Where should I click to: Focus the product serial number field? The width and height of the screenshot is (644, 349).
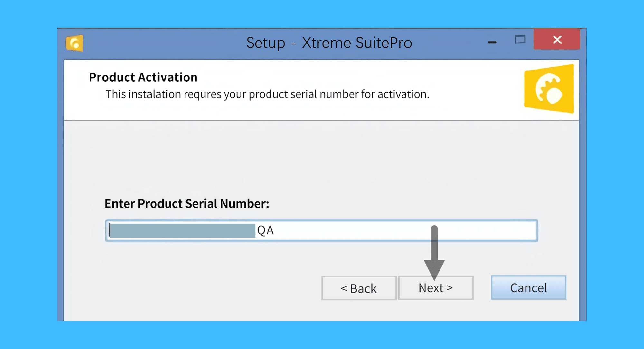(321, 230)
